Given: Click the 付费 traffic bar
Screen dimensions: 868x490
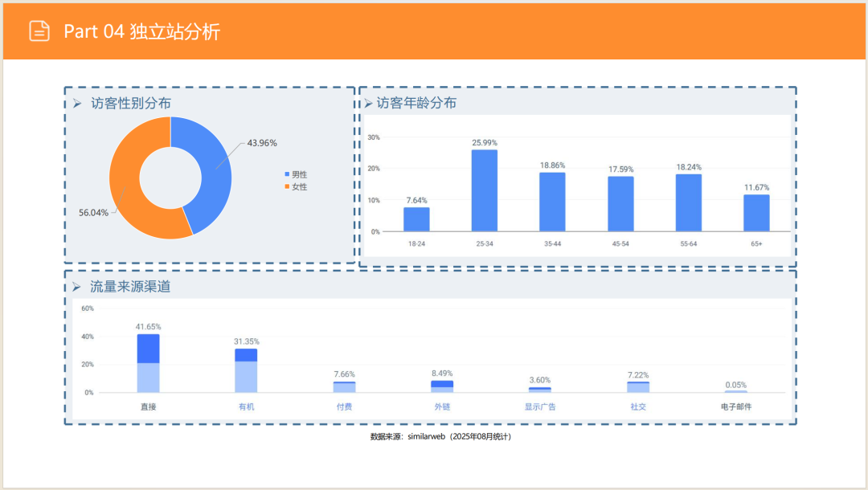Looking at the screenshot, I should (344, 387).
